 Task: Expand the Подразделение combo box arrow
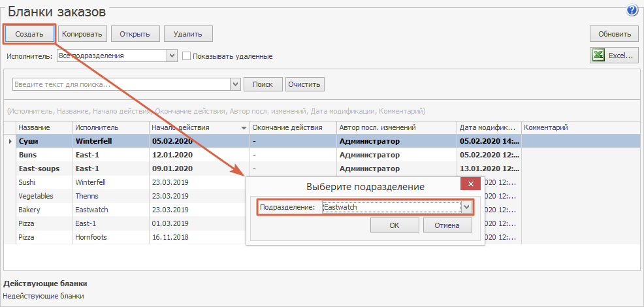tap(467, 207)
